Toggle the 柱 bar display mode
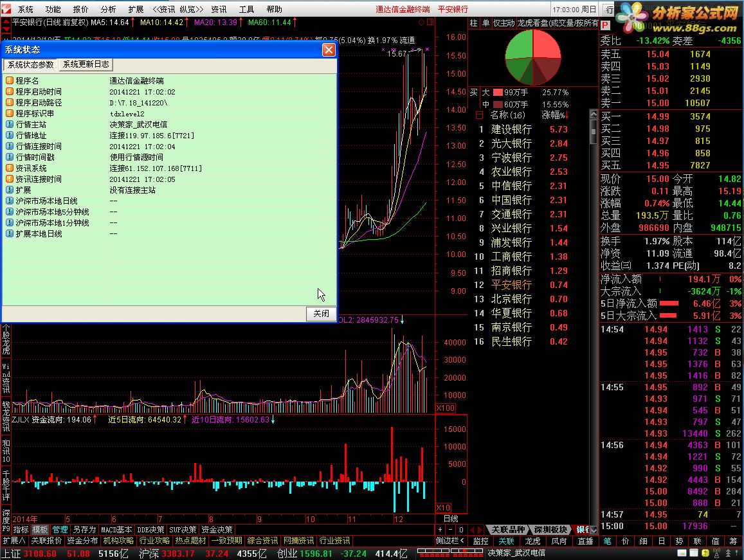 pos(474,23)
